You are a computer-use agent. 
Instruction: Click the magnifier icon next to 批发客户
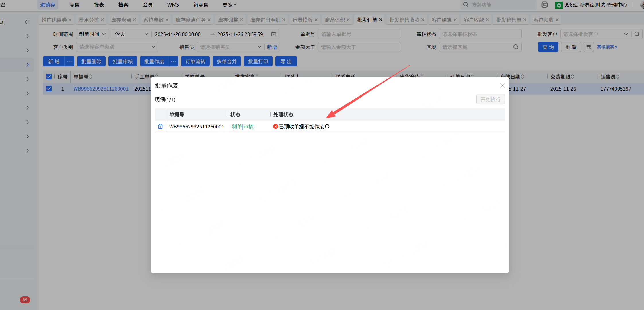pyautogui.click(x=637, y=34)
